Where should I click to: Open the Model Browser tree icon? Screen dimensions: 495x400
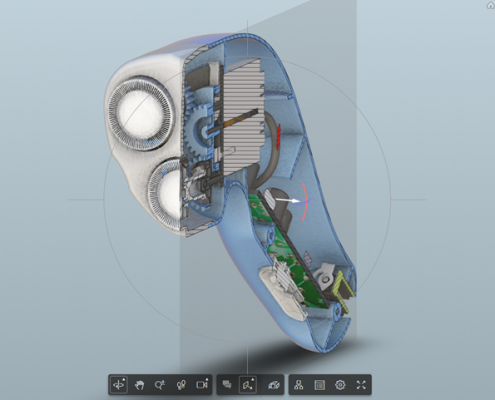[x=299, y=385]
